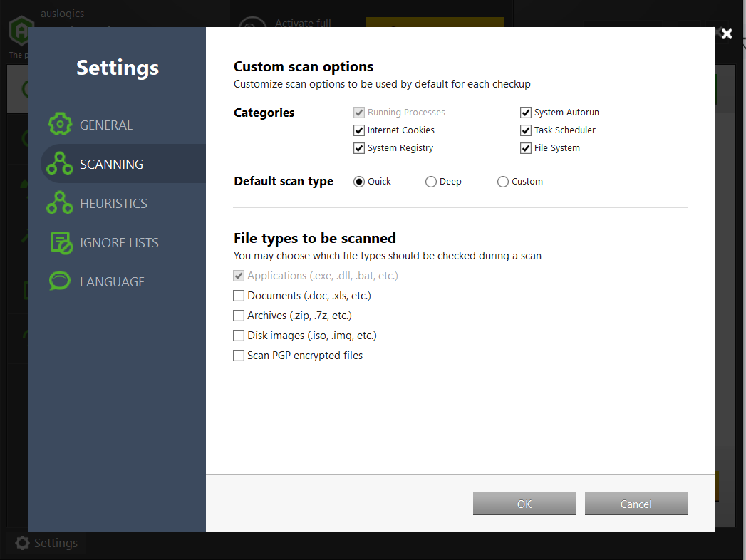Uncheck the File System category
The width and height of the screenshot is (746, 560).
tap(526, 147)
